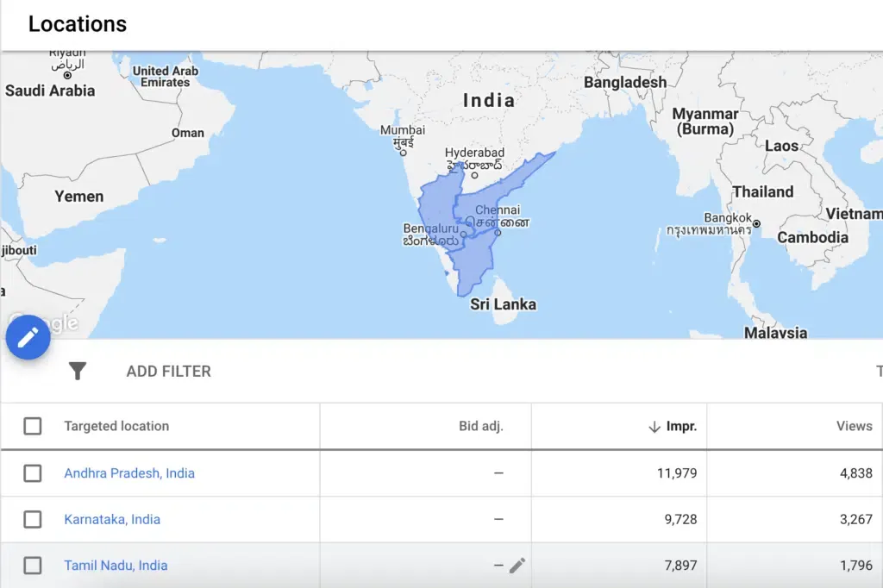This screenshot has width=883, height=588.
Task: Select views value 4,838
Action: tap(856, 473)
